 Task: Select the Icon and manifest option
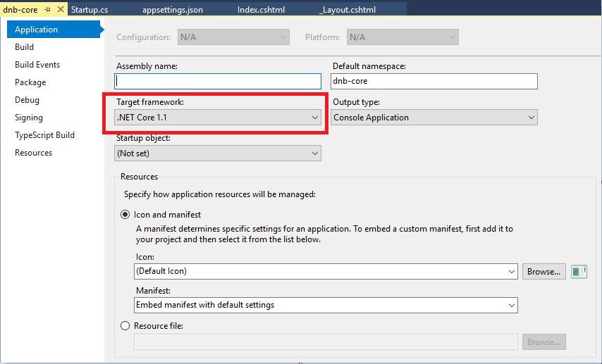(x=125, y=215)
